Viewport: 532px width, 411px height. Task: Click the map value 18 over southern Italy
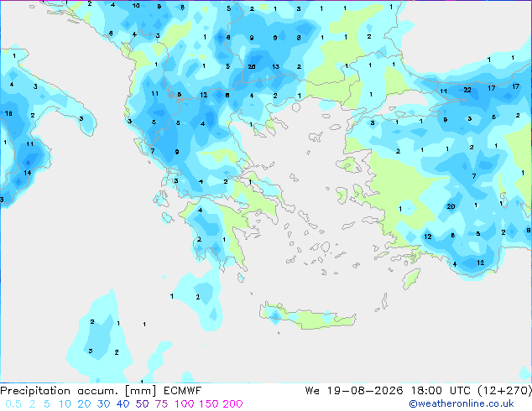pos(8,113)
